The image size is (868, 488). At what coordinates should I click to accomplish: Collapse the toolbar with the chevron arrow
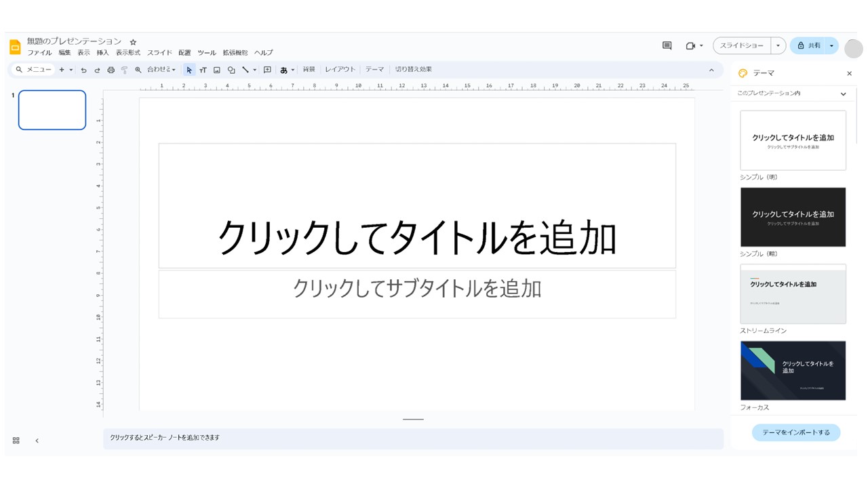[711, 69]
